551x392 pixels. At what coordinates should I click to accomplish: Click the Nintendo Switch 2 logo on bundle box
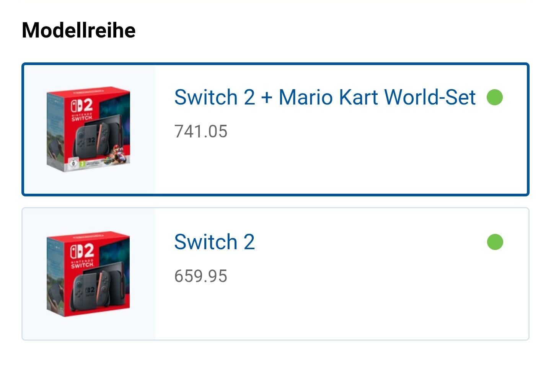(x=82, y=109)
